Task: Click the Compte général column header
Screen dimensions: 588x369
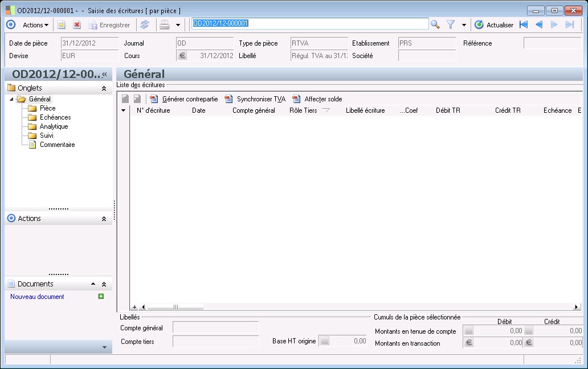Action: [x=254, y=110]
